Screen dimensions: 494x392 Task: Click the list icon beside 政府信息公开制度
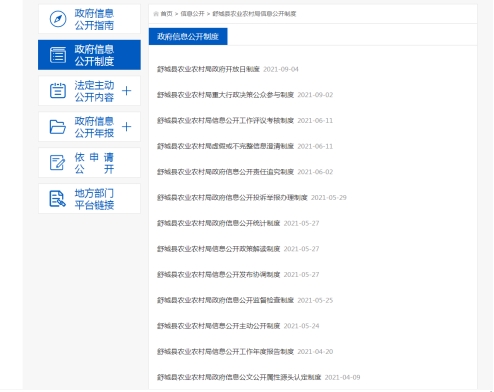tap(58, 55)
